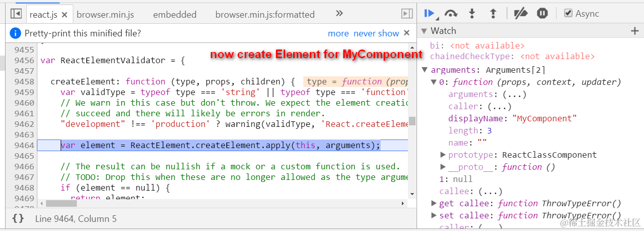The image size is (644, 231).
Task: Click line number 9459 in the gutter
Action: coord(24,92)
